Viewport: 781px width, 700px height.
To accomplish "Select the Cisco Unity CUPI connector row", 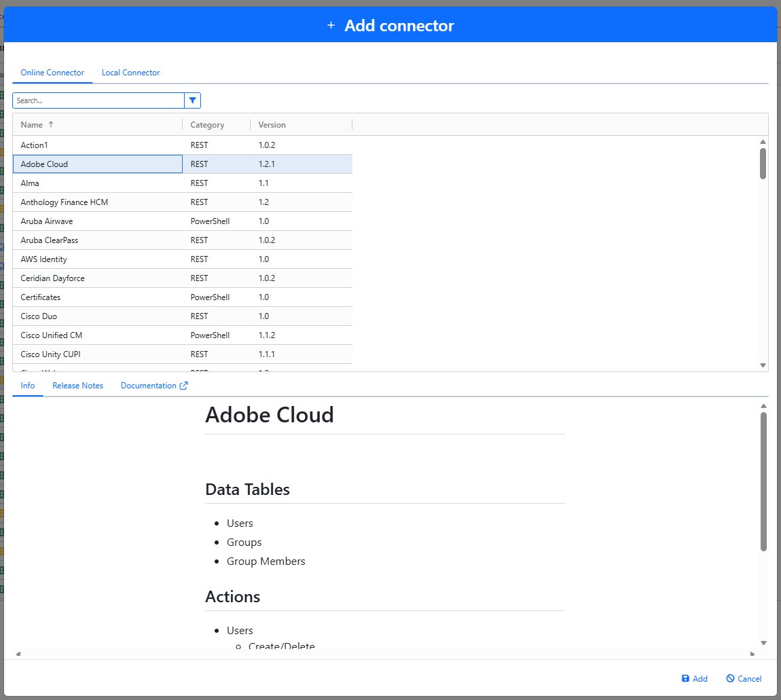I will click(x=182, y=354).
